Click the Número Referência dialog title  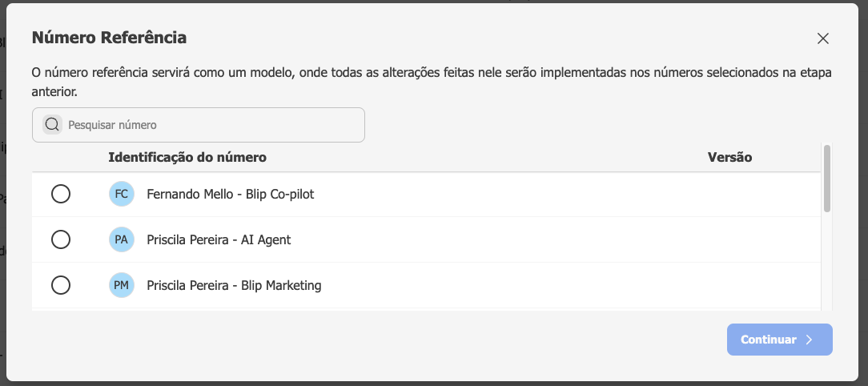tap(109, 38)
